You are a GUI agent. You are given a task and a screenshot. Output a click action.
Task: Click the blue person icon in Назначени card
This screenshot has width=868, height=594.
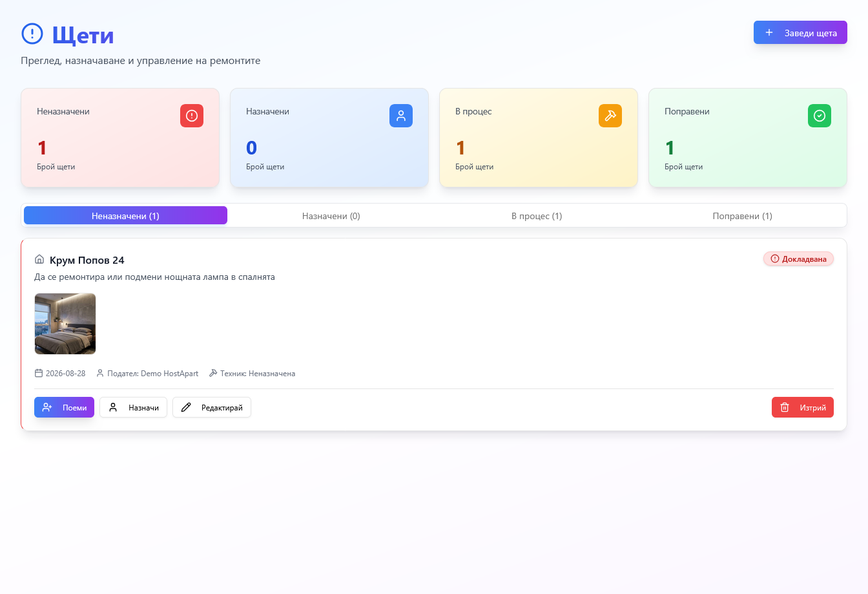401,116
